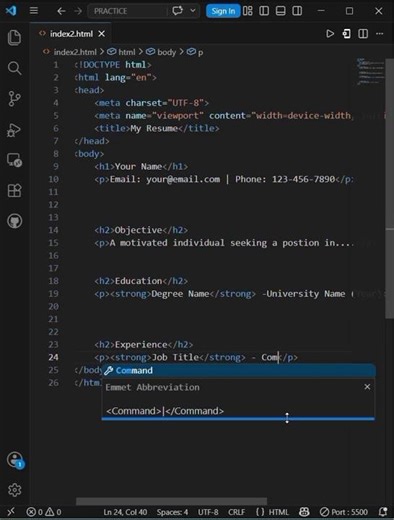The height and width of the screenshot is (520, 394).
Task: Open the Search view
Action: [x=15, y=68]
